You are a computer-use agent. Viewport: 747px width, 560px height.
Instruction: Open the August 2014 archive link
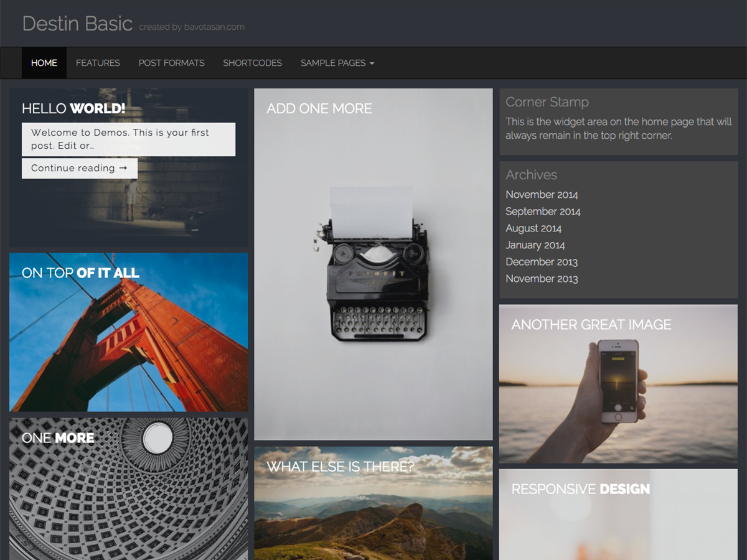click(x=533, y=228)
